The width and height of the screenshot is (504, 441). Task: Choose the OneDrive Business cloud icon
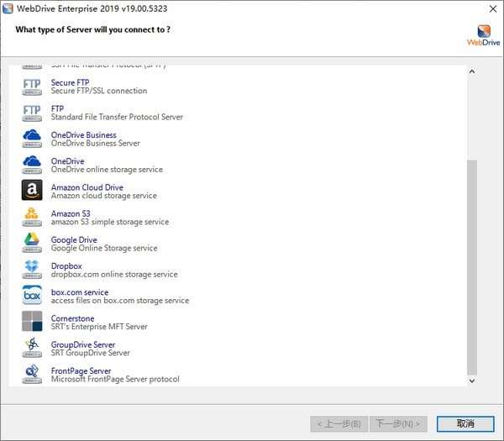32,139
